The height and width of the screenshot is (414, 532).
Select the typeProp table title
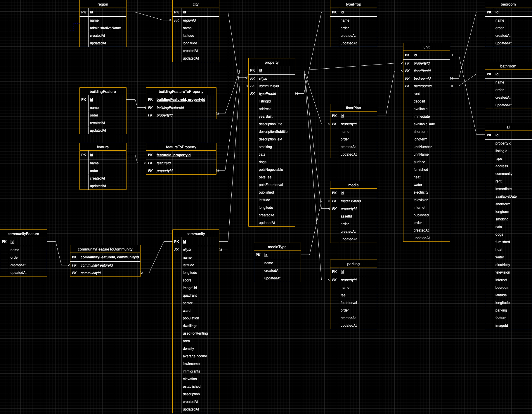click(x=353, y=4)
